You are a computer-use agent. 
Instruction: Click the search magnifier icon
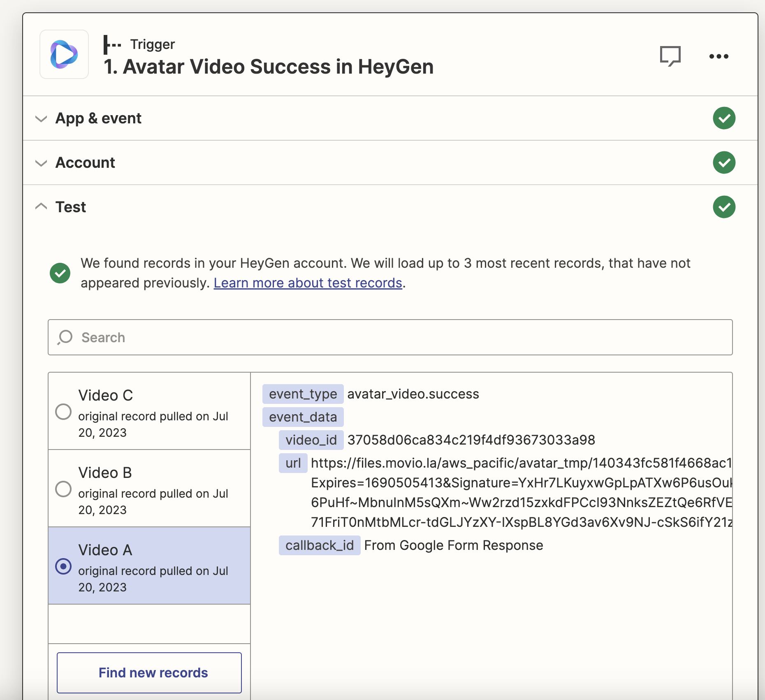65,337
